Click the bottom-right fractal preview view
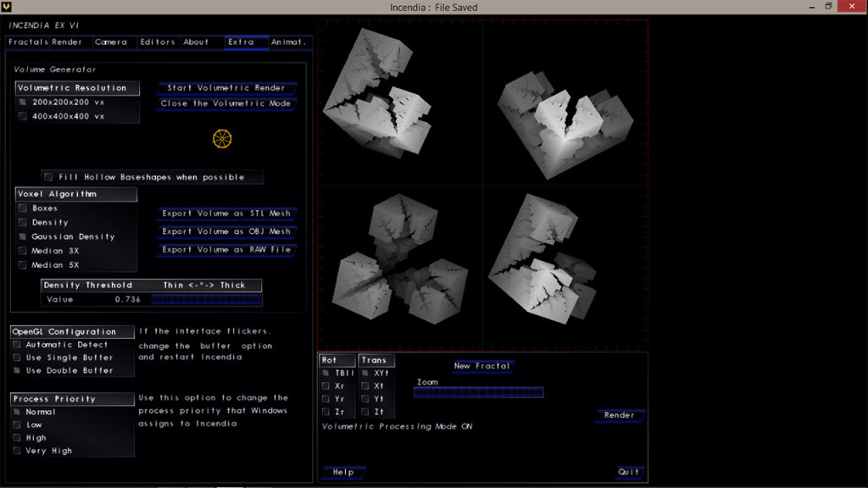The image size is (868, 488). click(565, 267)
